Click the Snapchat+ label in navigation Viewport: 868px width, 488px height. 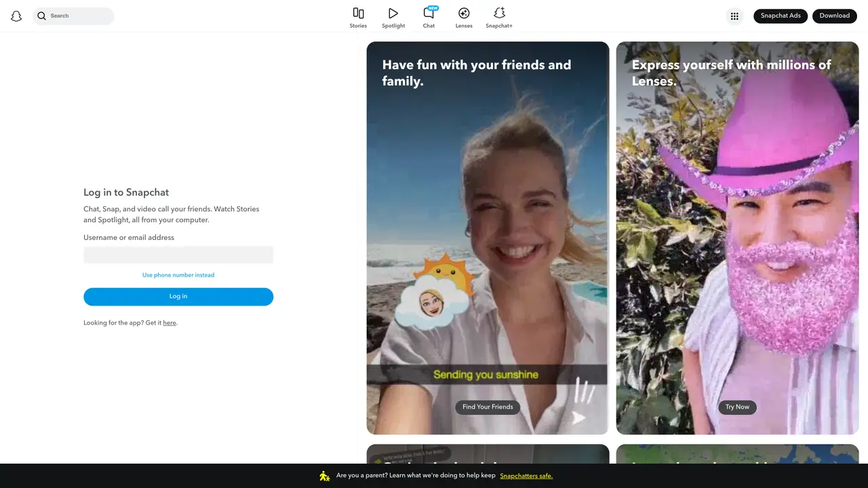(x=499, y=26)
